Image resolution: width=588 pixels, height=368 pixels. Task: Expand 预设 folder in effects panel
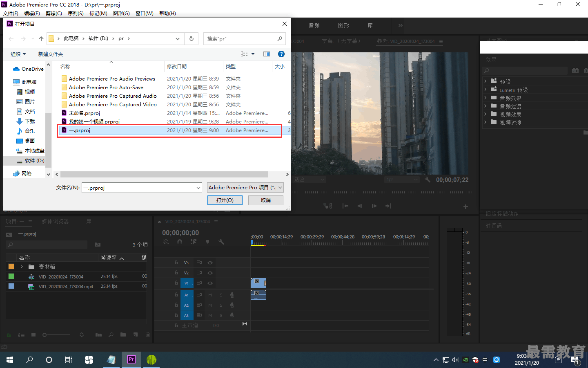486,81
